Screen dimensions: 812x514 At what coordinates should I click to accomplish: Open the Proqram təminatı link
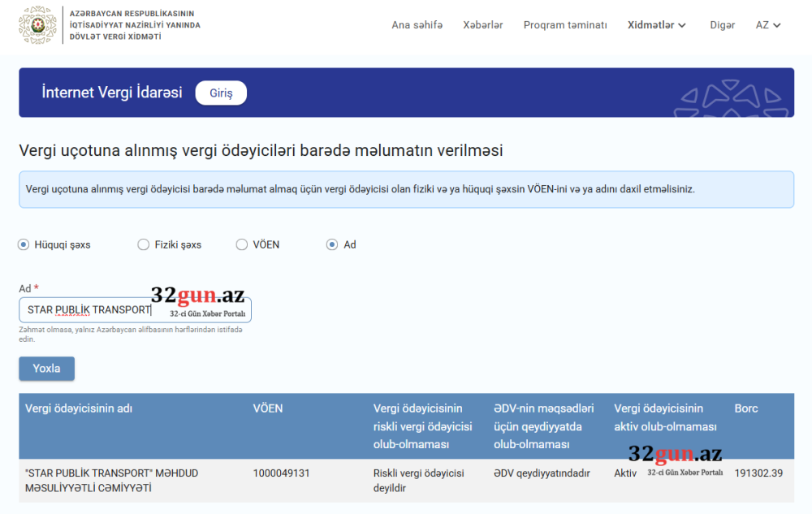[x=564, y=25]
